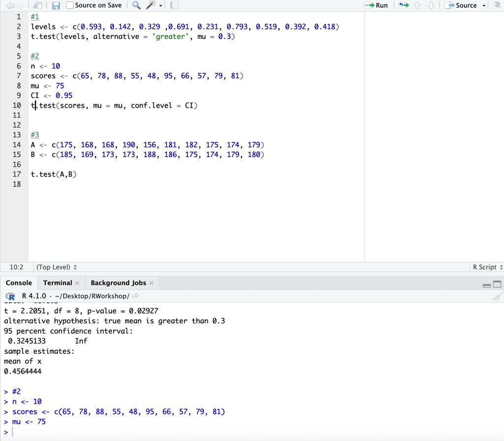This screenshot has height=441, width=504.
Task: Click '> mu <- 75' console history line
Action: pos(25,422)
